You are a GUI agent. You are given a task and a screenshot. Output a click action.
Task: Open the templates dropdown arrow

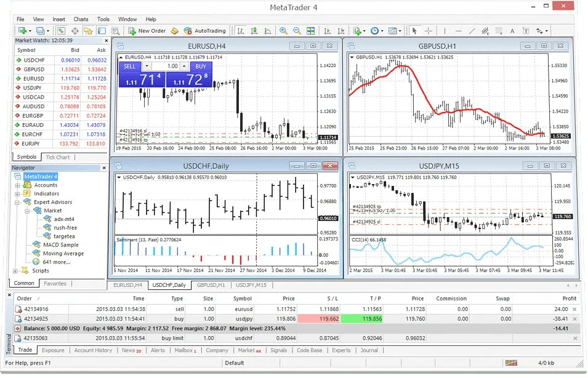click(x=400, y=31)
